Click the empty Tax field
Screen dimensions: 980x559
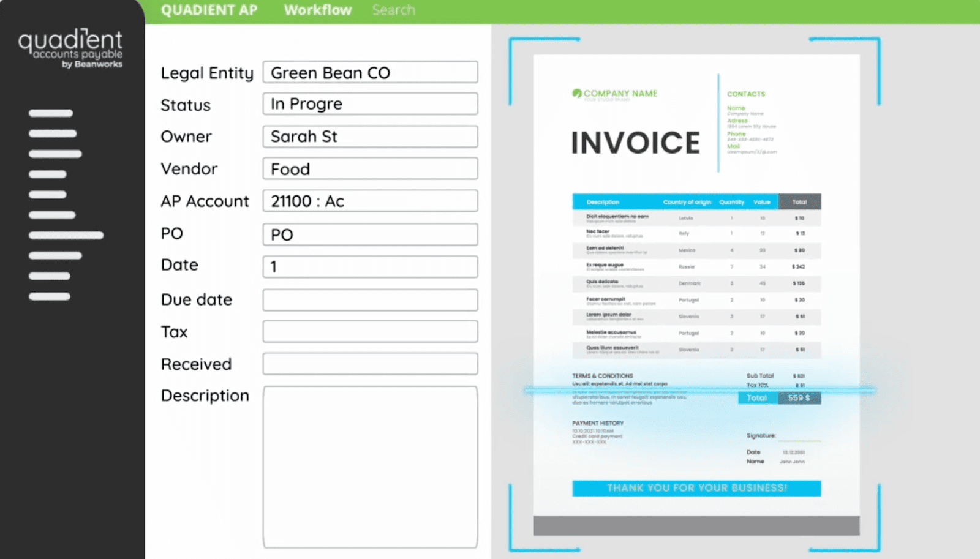(x=370, y=331)
